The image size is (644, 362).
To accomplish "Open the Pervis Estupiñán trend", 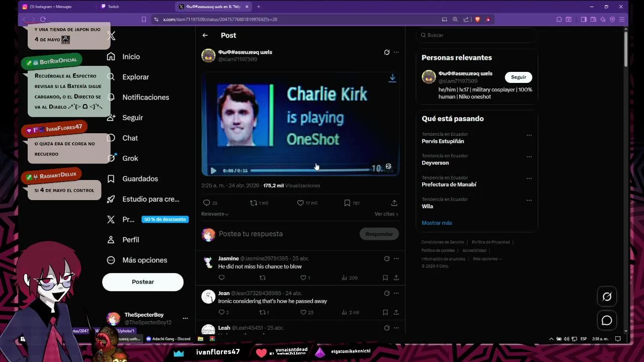I will [x=443, y=141].
